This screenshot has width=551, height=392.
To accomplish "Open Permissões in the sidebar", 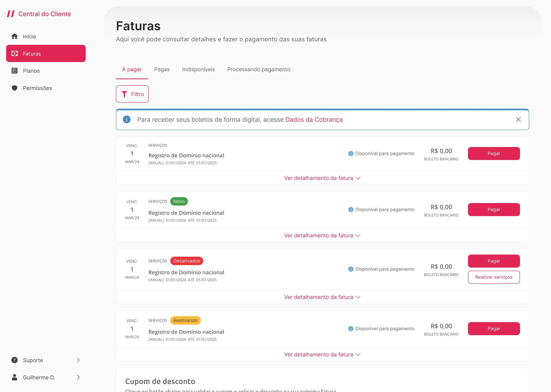I will pos(46,88).
